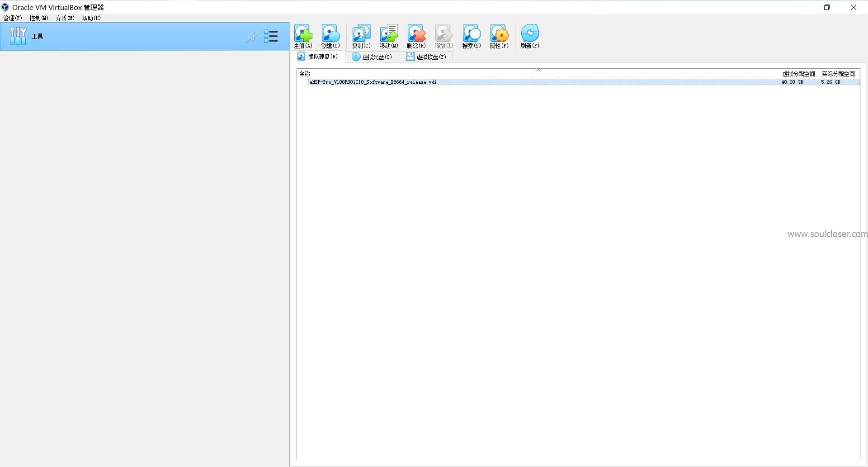Open the list menu icon in 工具 row
This screenshot has width=868, height=467.
pyautogui.click(x=271, y=36)
